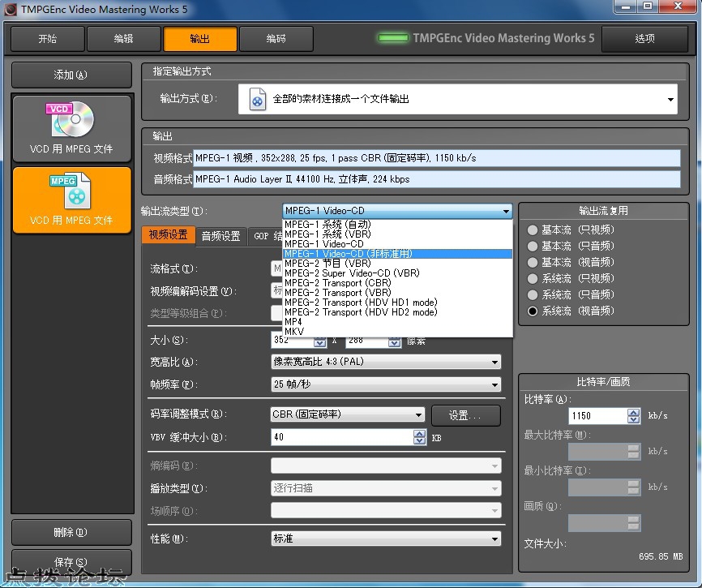The height and width of the screenshot is (588, 702).
Task: Open the 选项 button
Action: 644,38
